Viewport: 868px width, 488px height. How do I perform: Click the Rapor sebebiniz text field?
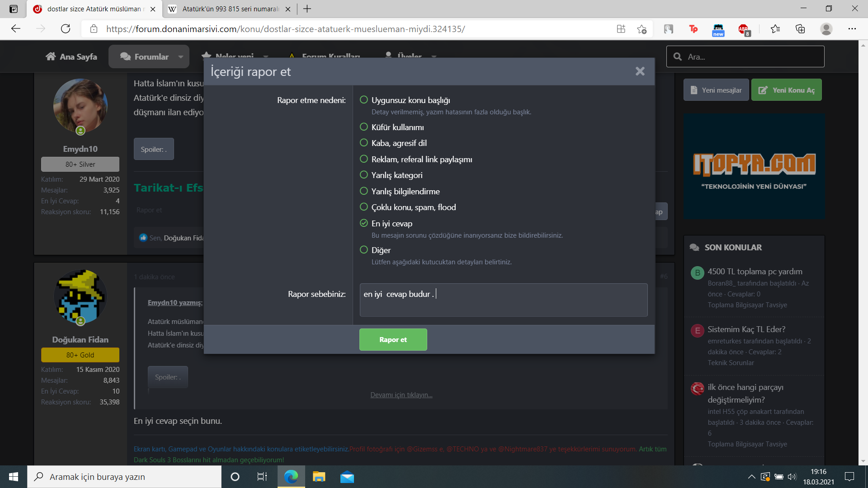[503, 300]
